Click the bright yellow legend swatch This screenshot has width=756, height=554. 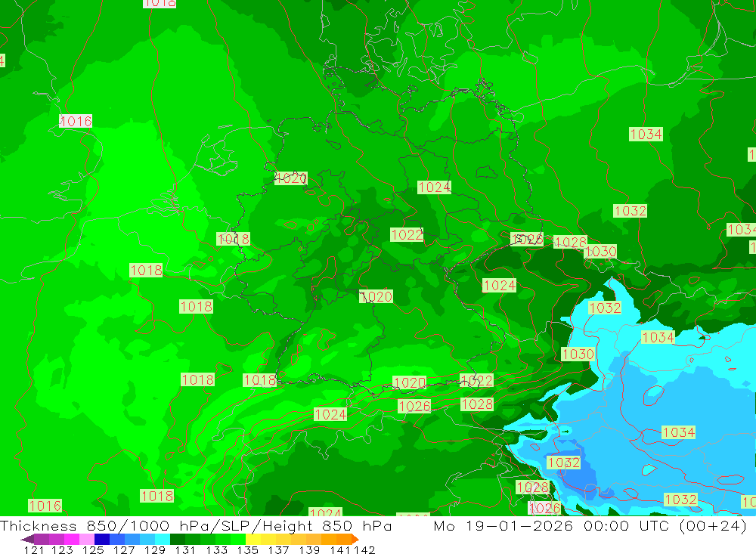pyautogui.click(x=253, y=539)
